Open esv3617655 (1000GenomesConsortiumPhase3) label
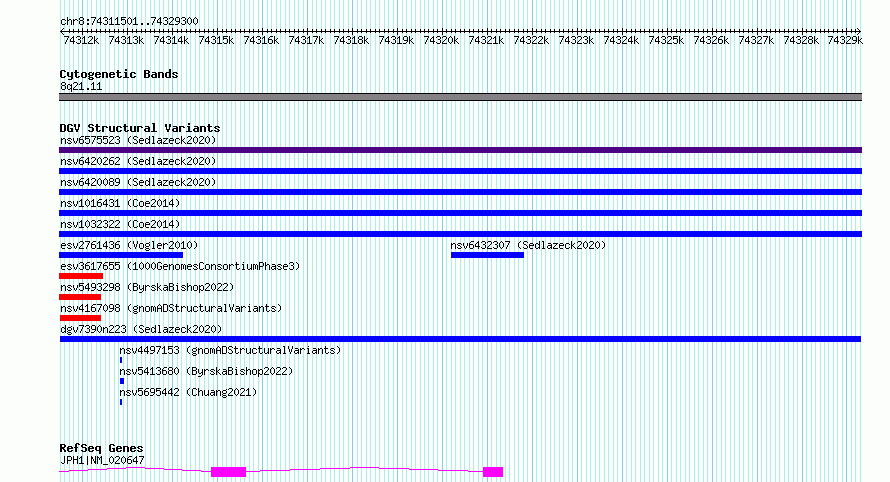Viewport: 890px width, 482px height. point(180,266)
